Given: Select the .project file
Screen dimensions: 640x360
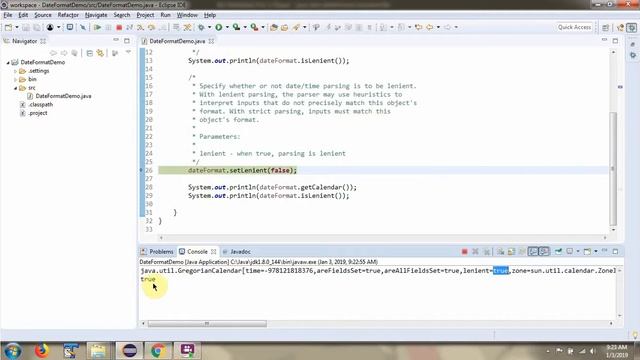Looking at the screenshot, I should coord(38,113).
